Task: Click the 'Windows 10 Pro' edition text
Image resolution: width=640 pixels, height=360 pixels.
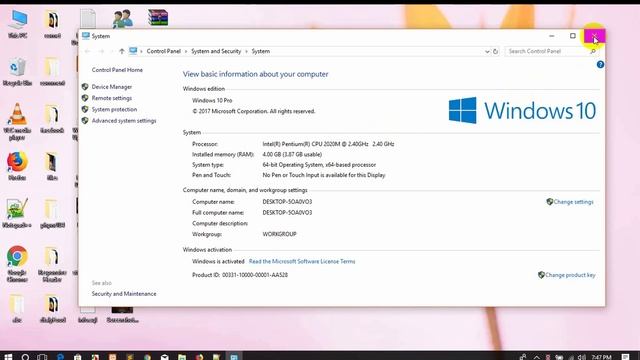Action: point(212,100)
